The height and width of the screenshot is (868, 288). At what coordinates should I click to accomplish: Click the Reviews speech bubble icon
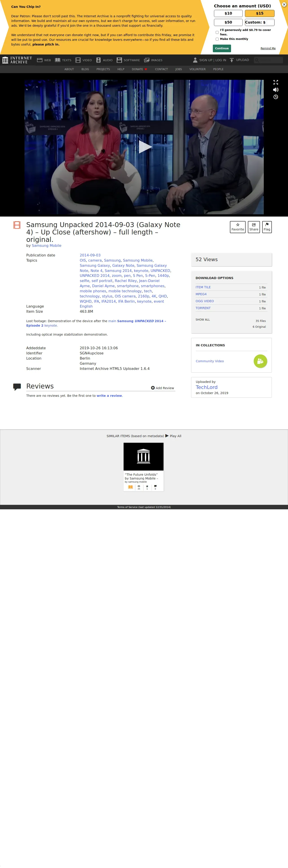click(17, 387)
